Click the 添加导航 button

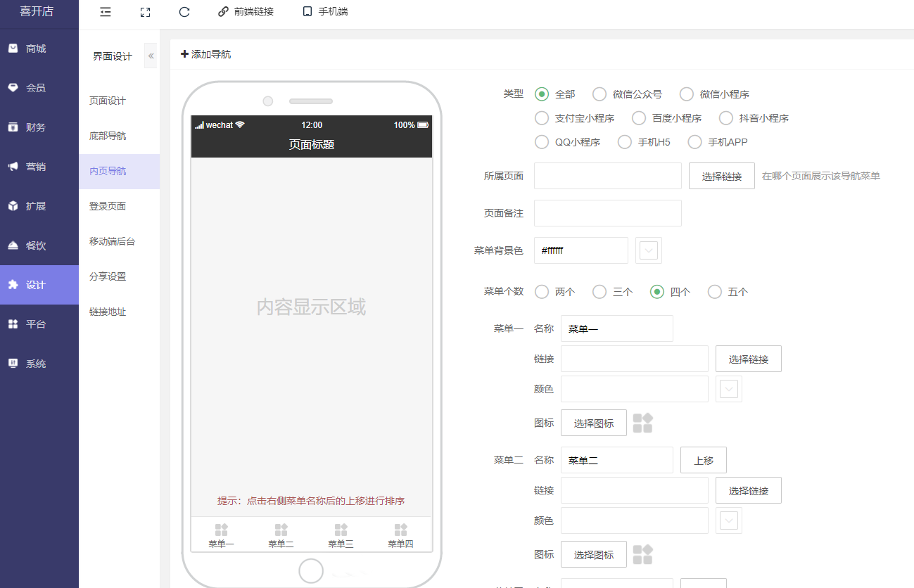pos(206,54)
